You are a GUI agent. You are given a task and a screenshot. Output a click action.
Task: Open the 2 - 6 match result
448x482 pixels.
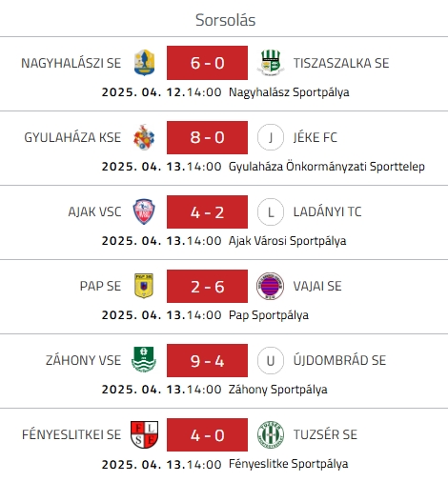(x=207, y=286)
